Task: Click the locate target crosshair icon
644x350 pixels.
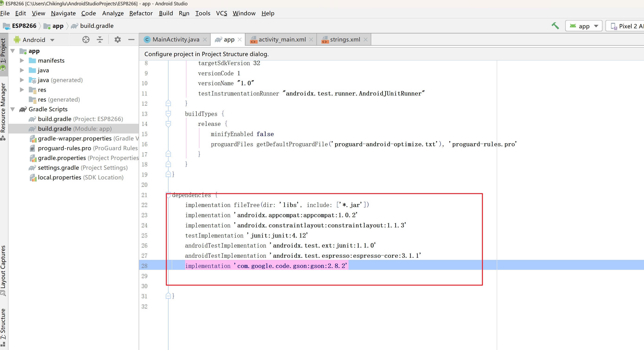Action: click(x=86, y=39)
